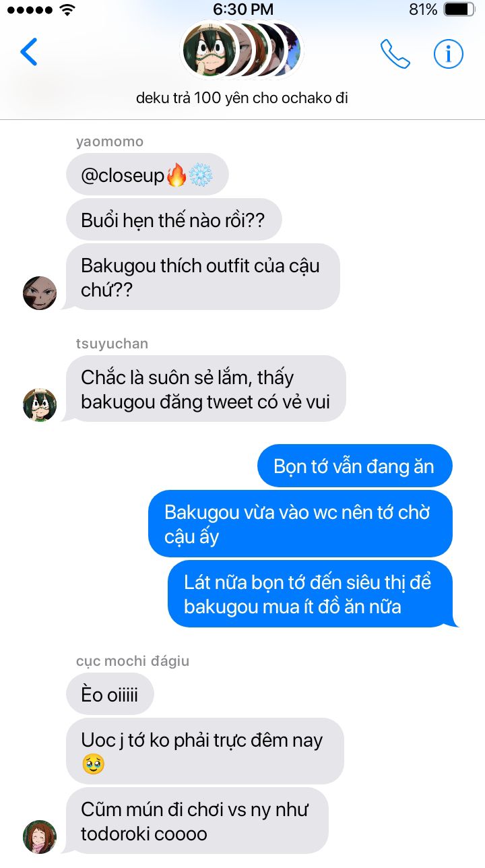
Task: Tap the group name 'deku trả 100 yên cho ochako đi'
Action: coord(242,98)
